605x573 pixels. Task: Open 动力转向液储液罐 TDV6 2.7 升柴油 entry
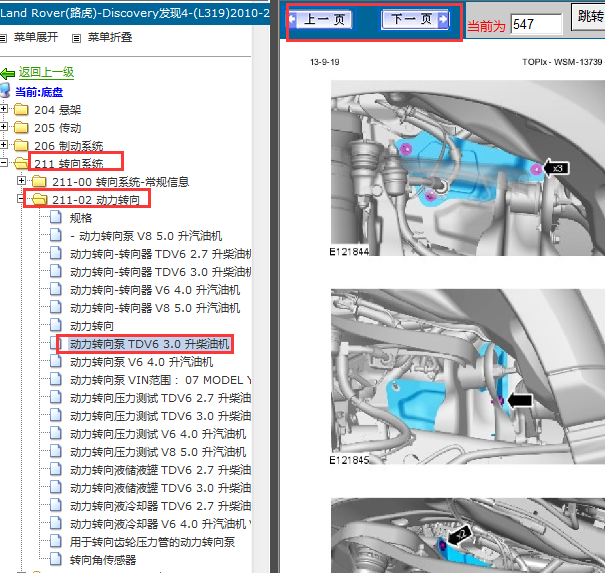pyautogui.click(x=161, y=470)
